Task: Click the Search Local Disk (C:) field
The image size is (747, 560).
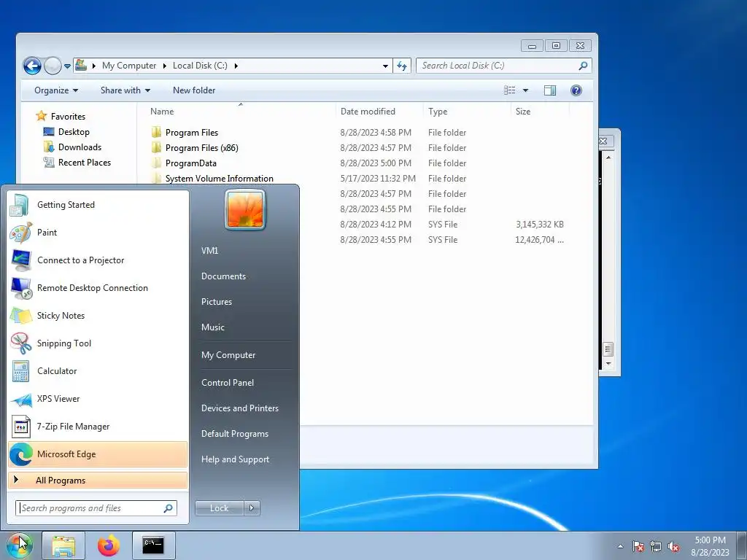Action: point(503,66)
